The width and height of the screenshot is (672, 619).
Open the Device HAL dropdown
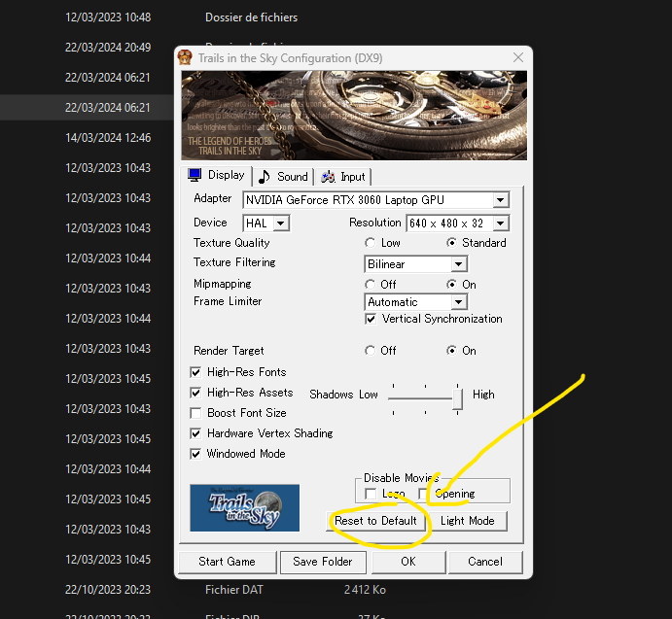click(x=280, y=224)
